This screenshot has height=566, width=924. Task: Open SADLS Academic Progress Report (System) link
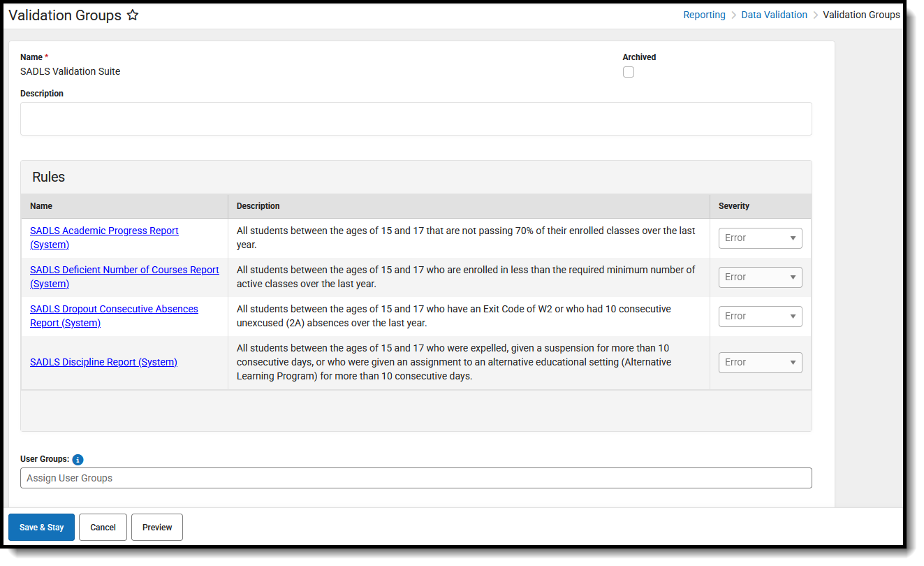104,238
